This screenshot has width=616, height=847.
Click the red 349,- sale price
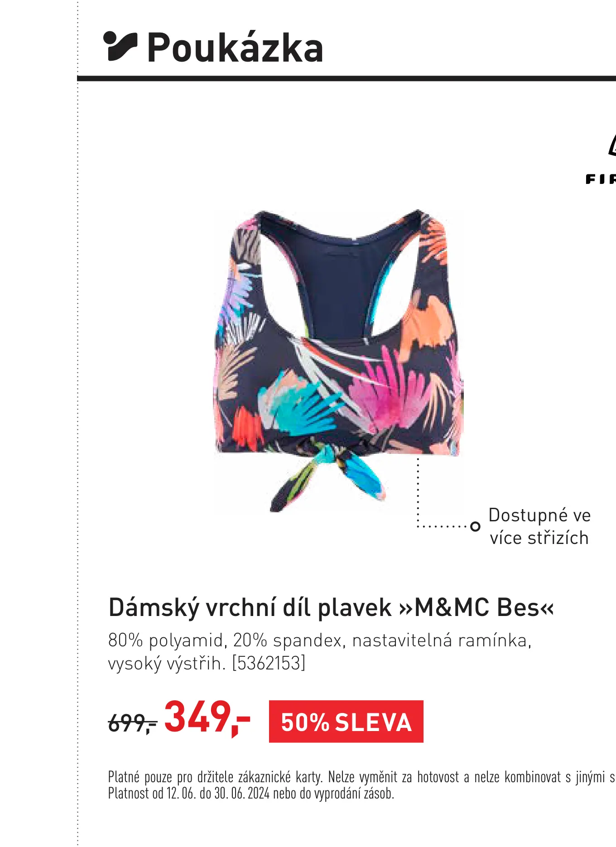pyautogui.click(x=207, y=718)
